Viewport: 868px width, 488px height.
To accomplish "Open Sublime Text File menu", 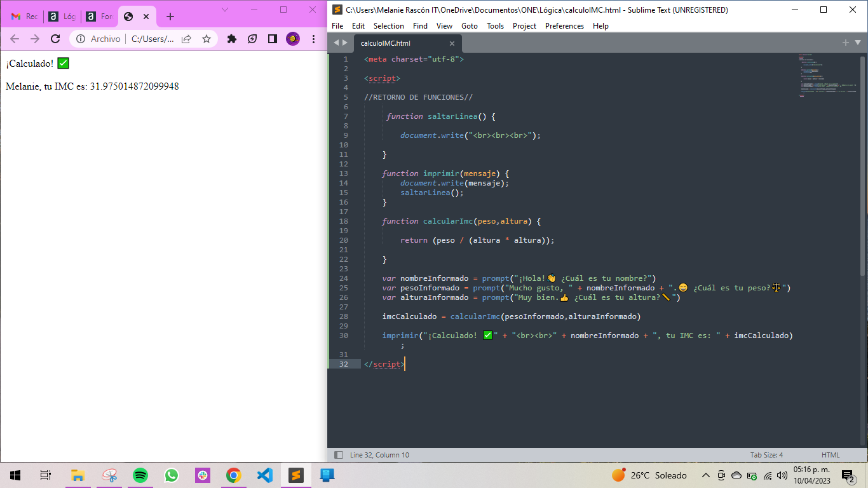I will coord(337,26).
